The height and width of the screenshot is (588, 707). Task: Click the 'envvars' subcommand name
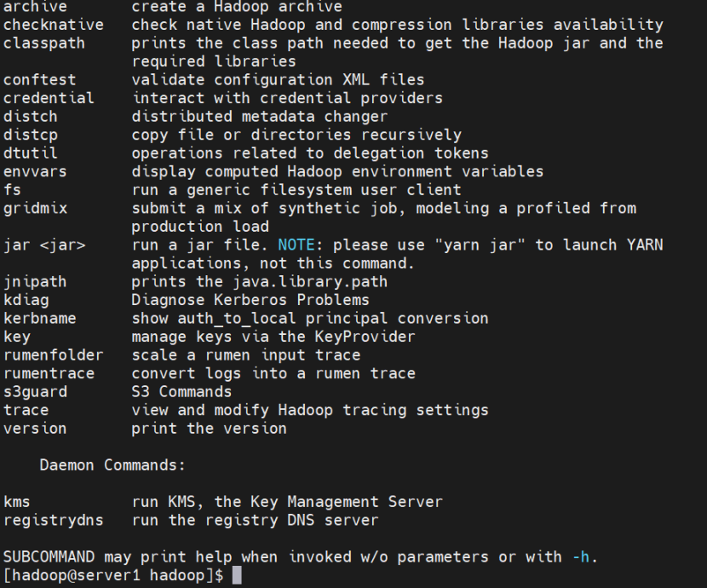click(35, 172)
